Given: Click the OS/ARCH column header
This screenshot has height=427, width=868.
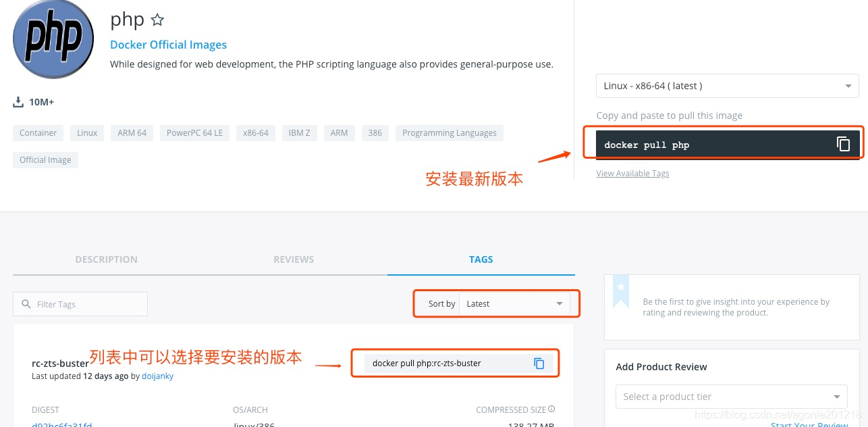Looking at the screenshot, I should [x=250, y=409].
